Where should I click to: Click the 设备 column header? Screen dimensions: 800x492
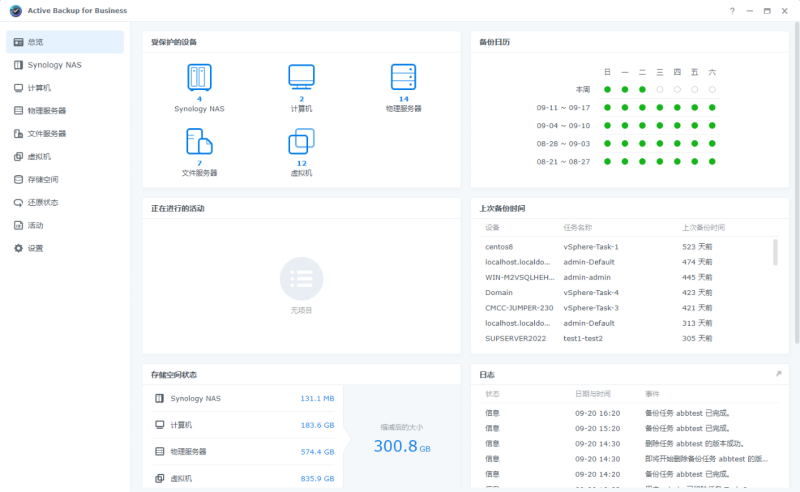coord(492,228)
